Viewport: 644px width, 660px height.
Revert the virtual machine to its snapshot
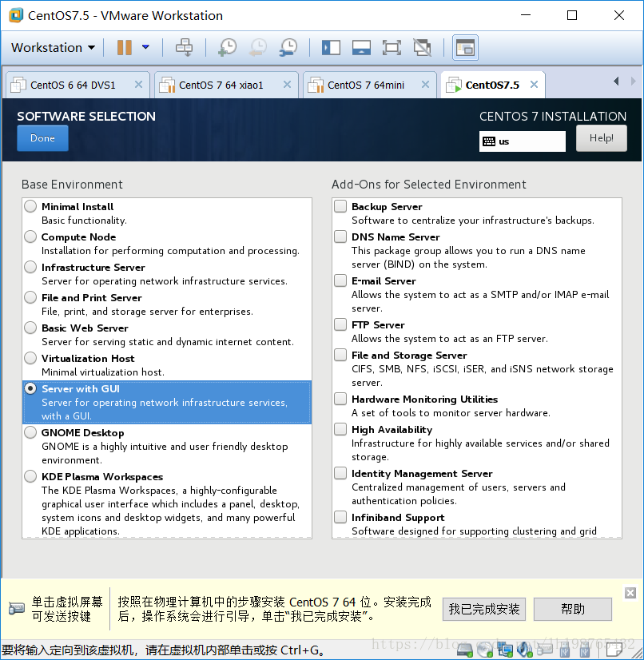pyautogui.click(x=257, y=48)
